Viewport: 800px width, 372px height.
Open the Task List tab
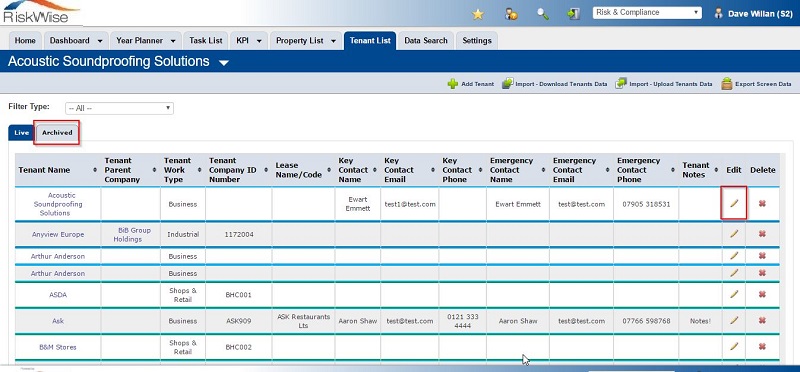pos(206,41)
